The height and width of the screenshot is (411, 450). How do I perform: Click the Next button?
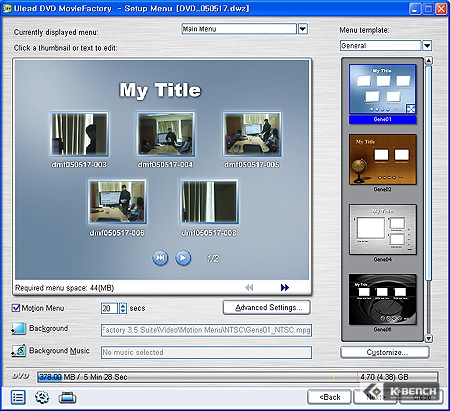[375, 397]
